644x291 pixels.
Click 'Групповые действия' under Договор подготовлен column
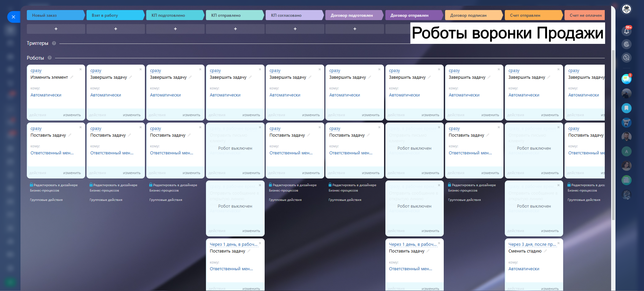click(x=345, y=200)
